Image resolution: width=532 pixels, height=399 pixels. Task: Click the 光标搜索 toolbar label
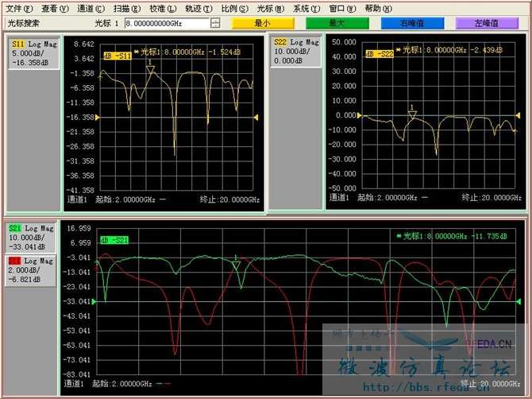pos(23,23)
